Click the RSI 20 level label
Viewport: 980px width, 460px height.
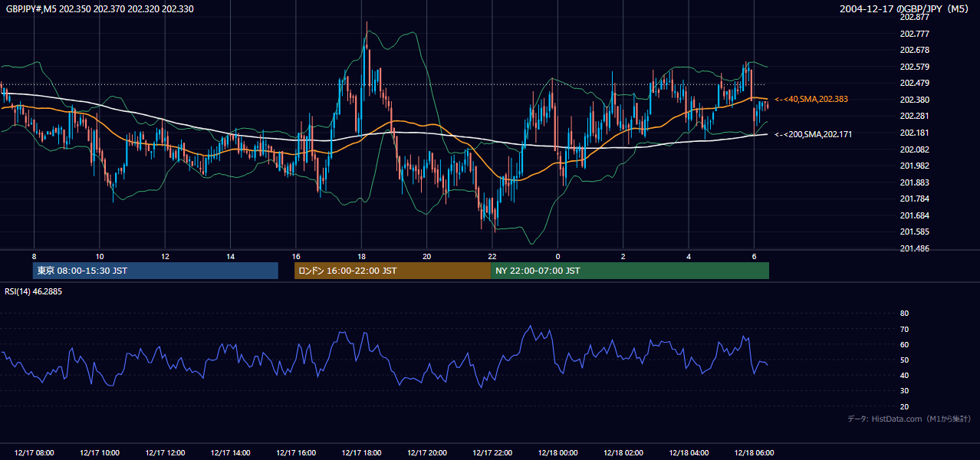pos(904,406)
